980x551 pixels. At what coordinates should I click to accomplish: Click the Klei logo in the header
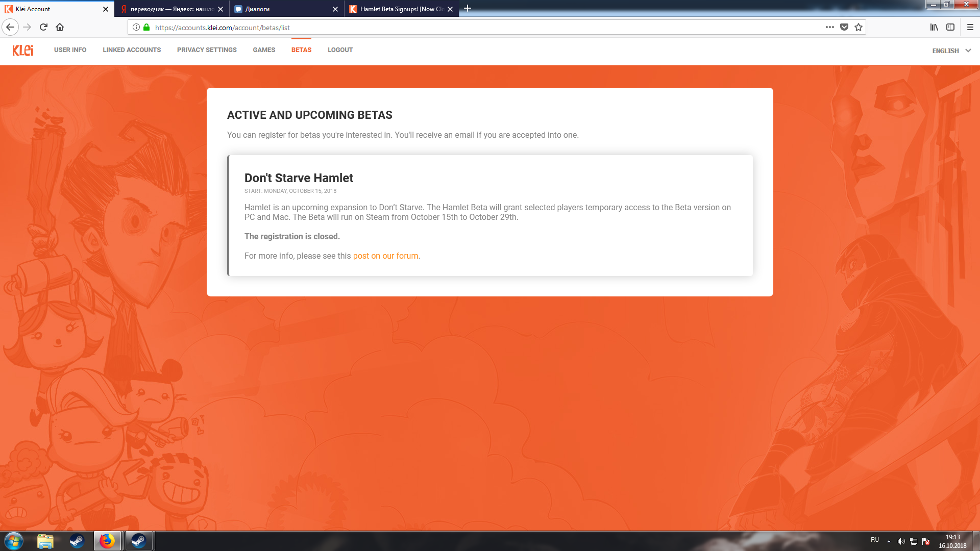pos(23,50)
